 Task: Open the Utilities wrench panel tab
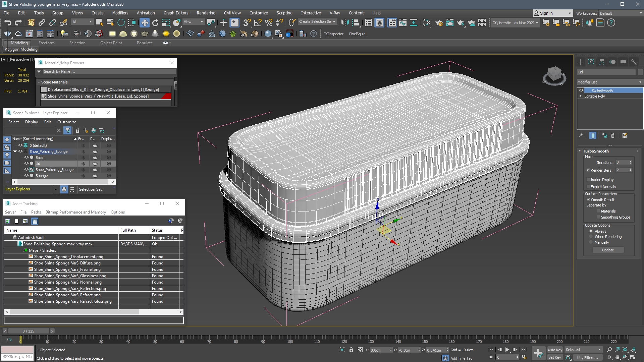tap(634, 62)
